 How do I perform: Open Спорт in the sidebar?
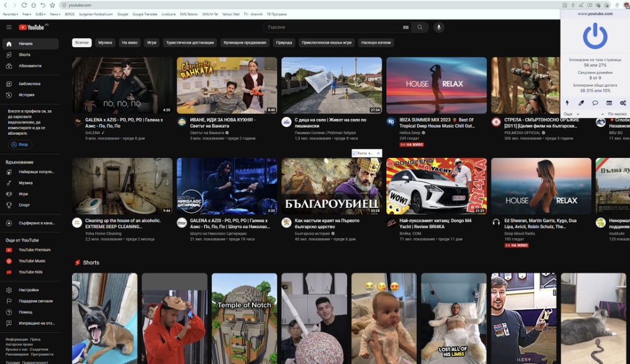(30, 205)
